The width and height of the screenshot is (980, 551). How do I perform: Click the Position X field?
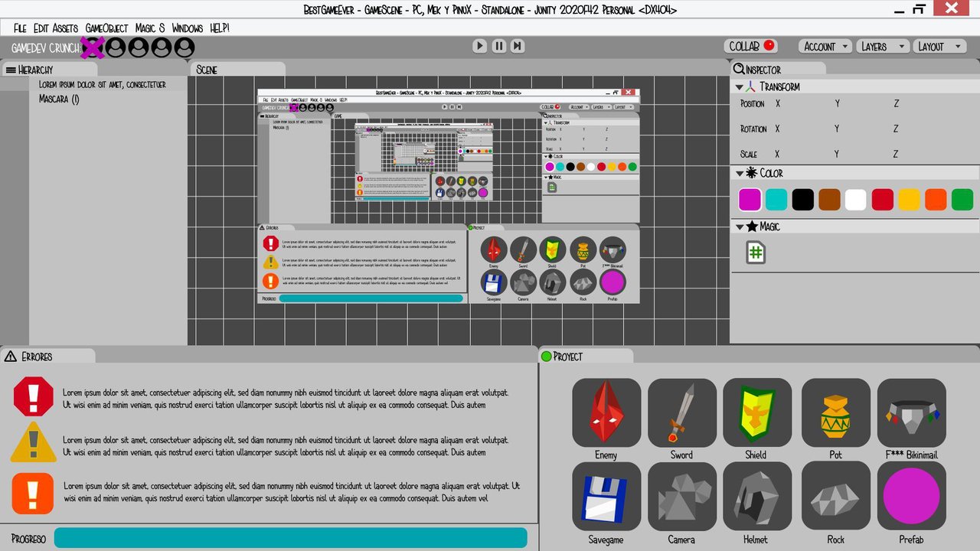pos(778,103)
